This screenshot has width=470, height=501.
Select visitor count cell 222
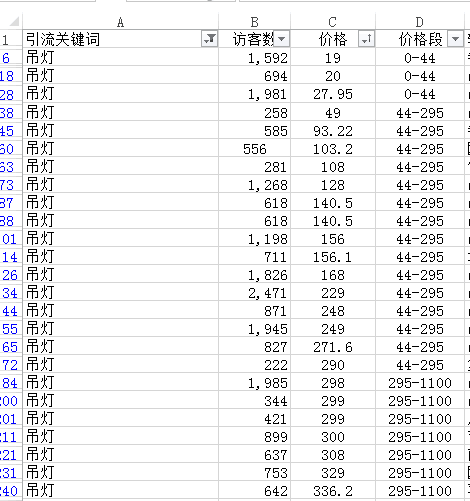(x=254, y=364)
